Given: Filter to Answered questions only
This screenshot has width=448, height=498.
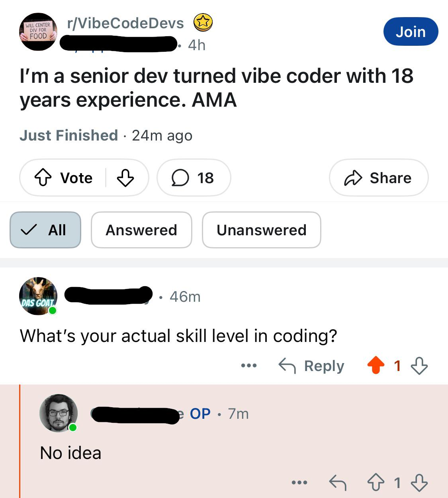Looking at the screenshot, I should click(x=141, y=230).
